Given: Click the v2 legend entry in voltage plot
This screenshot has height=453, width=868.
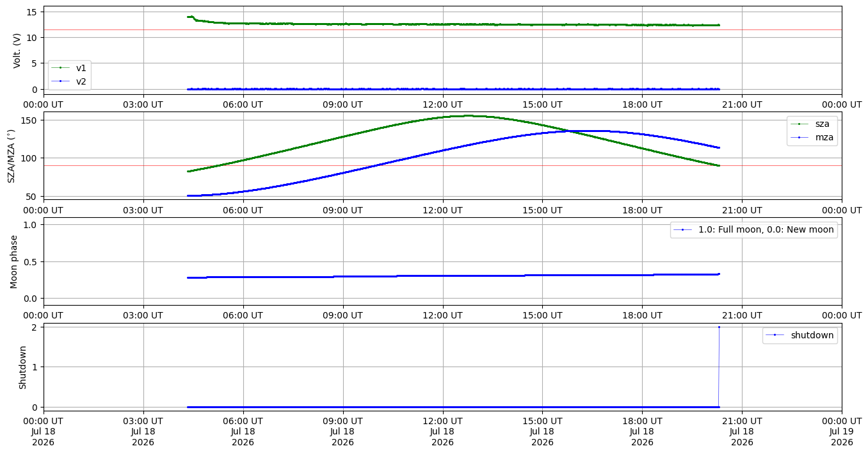Looking at the screenshot, I should [69, 81].
